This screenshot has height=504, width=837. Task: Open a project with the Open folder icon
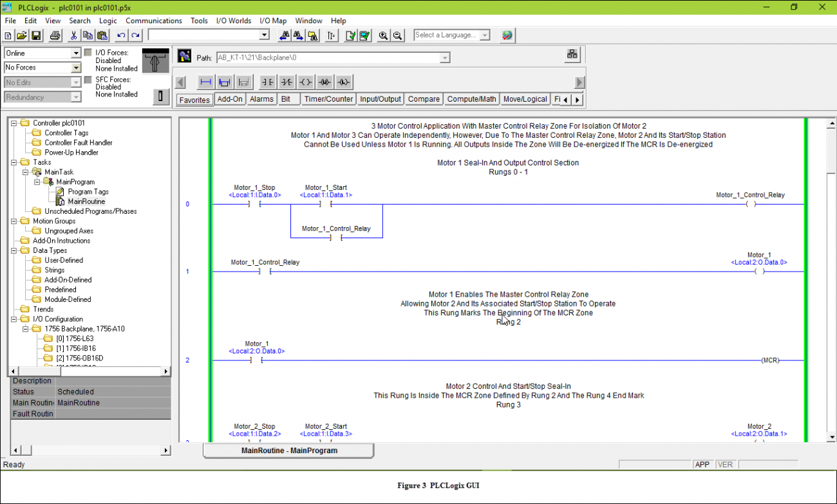tap(22, 35)
